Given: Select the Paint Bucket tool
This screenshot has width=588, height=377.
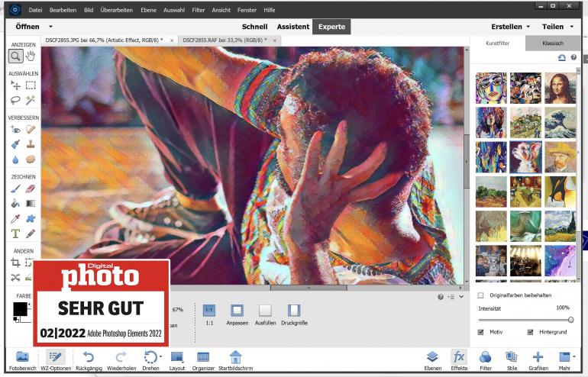Looking at the screenshot, I should click(x=15, y=204).
